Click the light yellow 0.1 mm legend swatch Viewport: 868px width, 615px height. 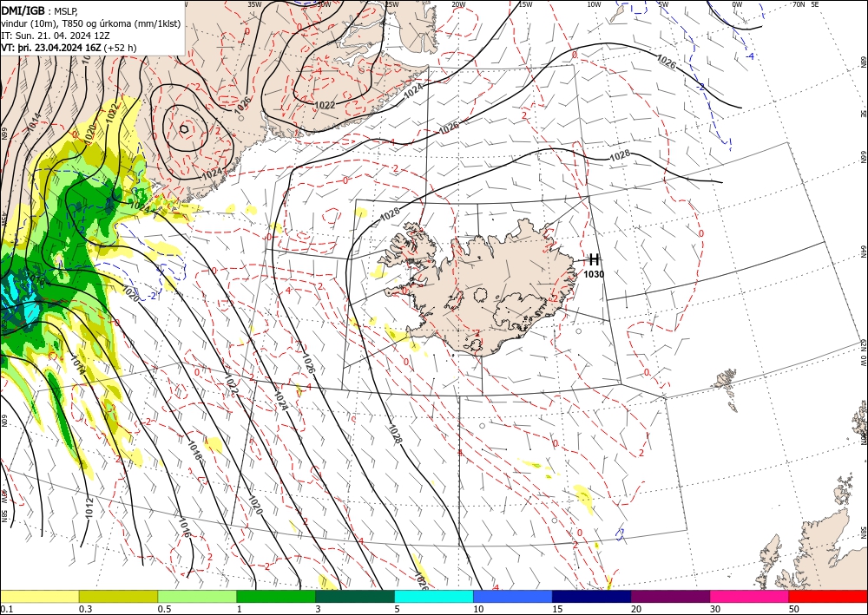pos(39,596)
